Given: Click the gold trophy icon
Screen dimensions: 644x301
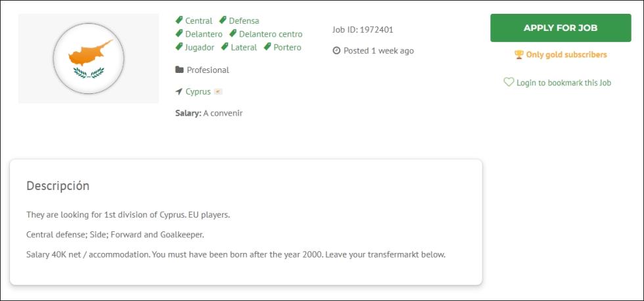Looking at the screenshot, I should 518,55.
